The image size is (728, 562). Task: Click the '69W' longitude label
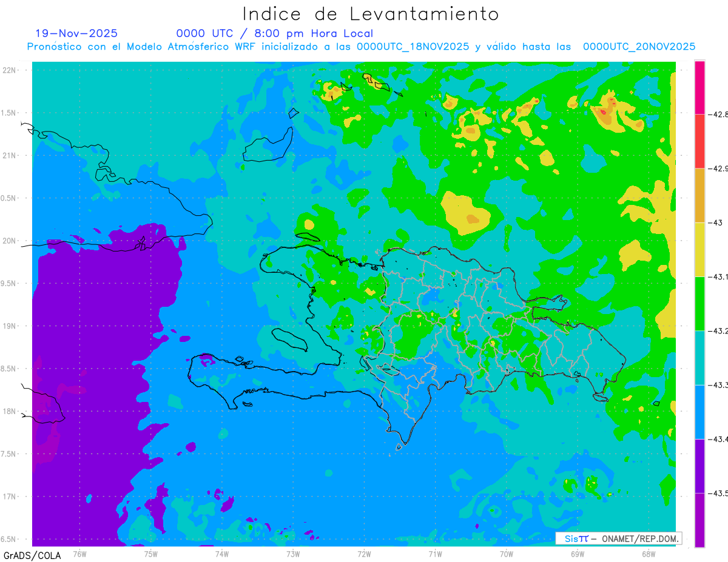point(578,554)
